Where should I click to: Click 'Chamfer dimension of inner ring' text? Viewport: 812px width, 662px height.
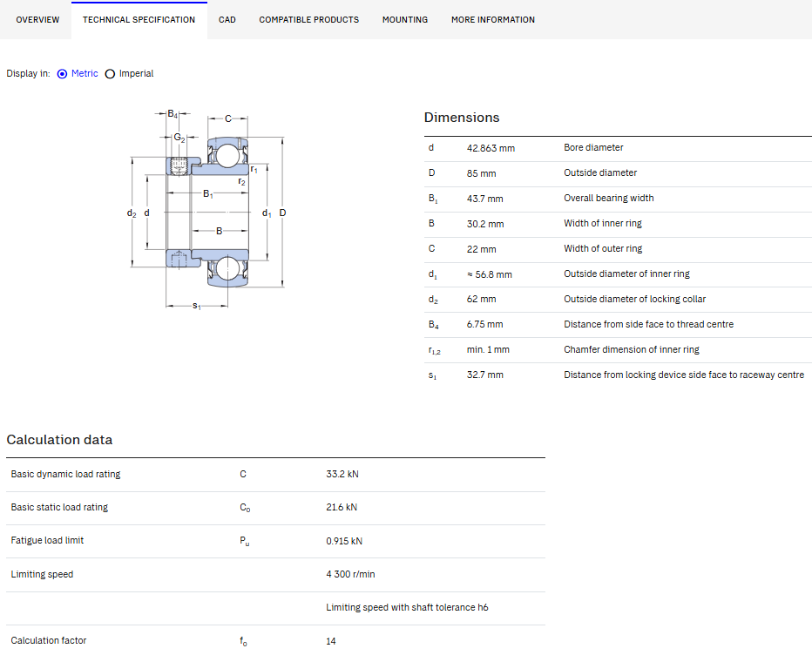[632, 350]
